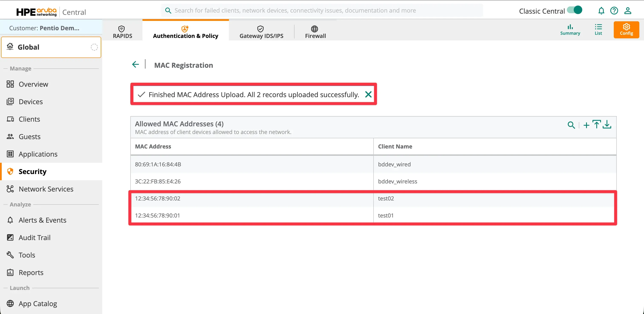This screenshot has height=314, width=644.
Task: Open Audit Trail in the sidebar
Action: point(34,238)
